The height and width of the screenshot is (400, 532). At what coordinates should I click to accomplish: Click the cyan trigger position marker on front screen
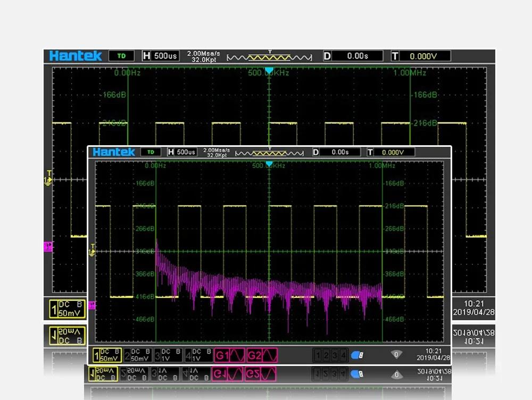[269, 164]
